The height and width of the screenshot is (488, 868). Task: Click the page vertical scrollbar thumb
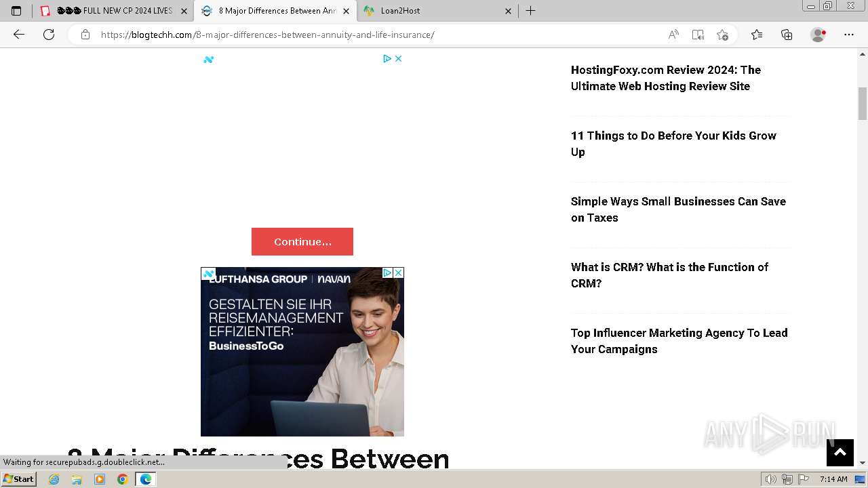[x=863, y=103]
